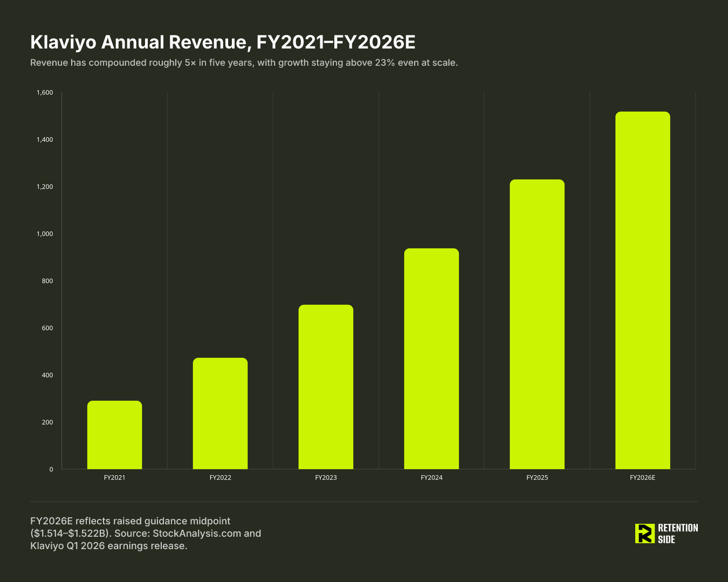The height and width of the screenshot is (582, 728).
Task: Click the FY2021 revenue bar
Action: point(114,435)
